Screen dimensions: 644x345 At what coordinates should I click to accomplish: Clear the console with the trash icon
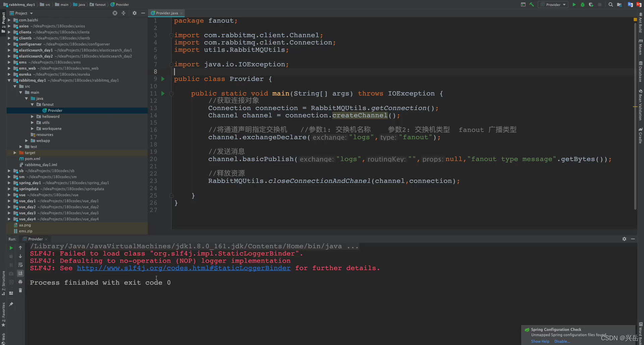coord(20,290)
